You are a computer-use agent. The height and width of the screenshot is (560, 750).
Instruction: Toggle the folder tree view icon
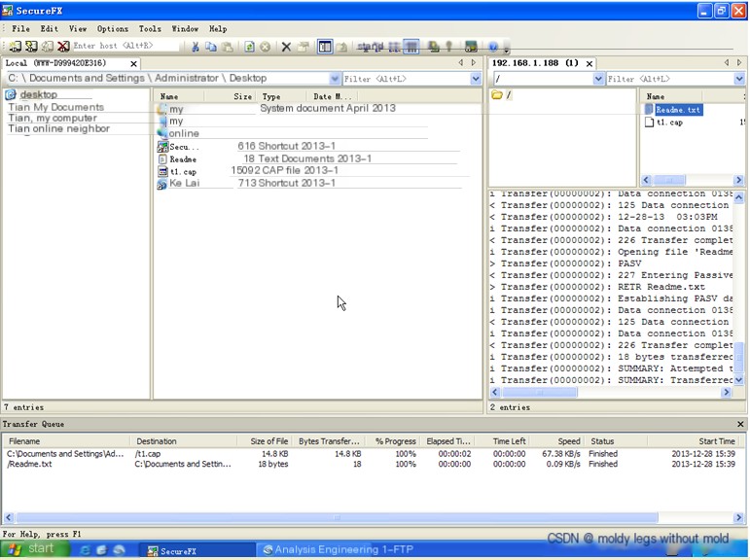(325, 47)
